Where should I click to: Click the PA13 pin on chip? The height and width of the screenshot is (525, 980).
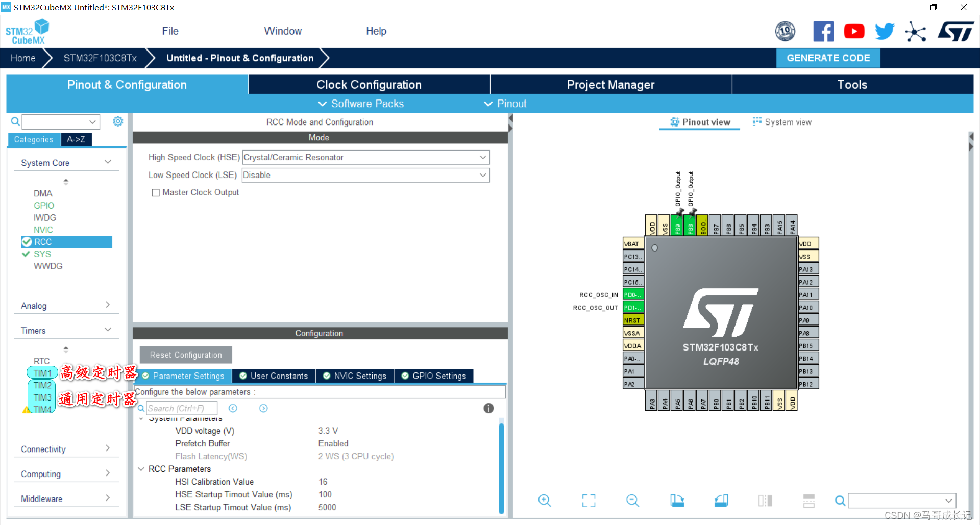[808, 269]
